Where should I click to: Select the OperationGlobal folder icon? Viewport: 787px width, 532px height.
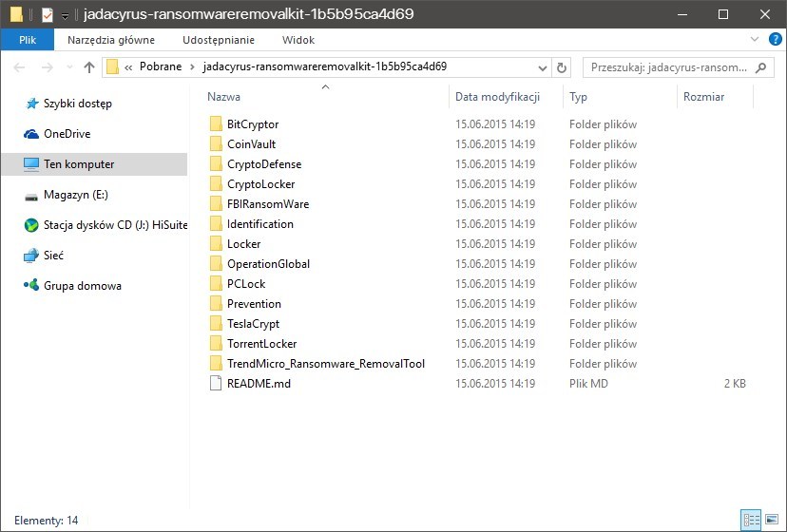[216, 264]
